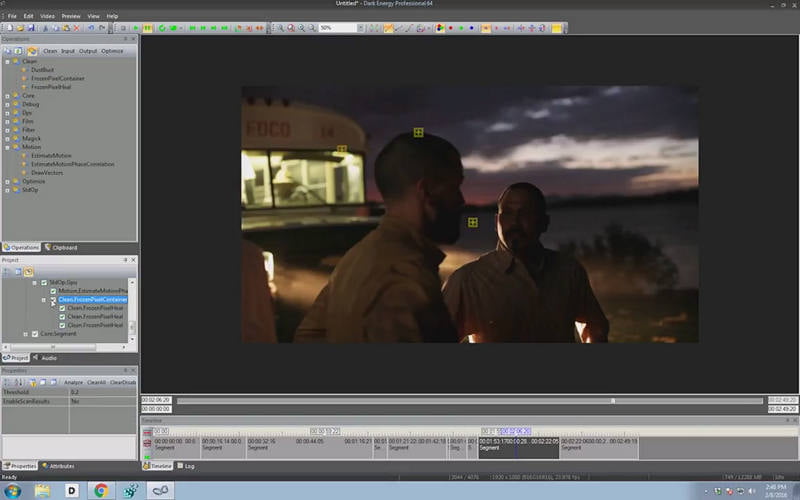Click the green Play button in toolbar
Screen dimensions: 800x500
click(x=136, y=28)
